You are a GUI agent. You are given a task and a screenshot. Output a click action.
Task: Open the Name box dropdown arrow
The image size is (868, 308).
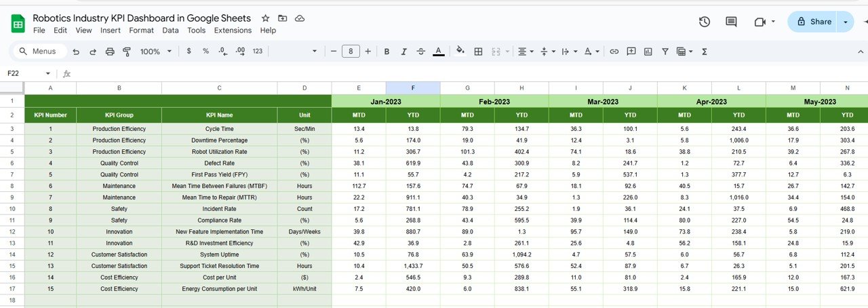(x=47, y=73)
